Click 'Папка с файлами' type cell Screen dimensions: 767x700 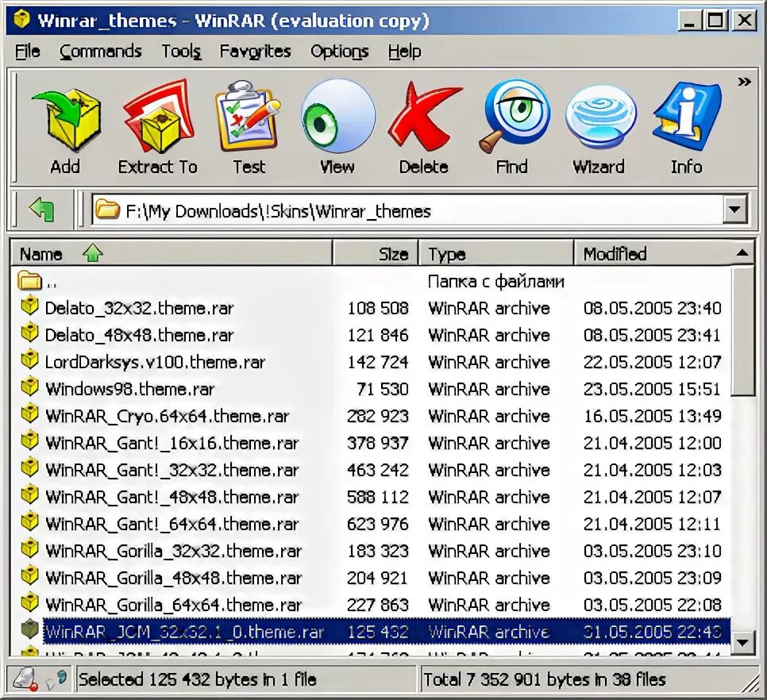(496, 282)
